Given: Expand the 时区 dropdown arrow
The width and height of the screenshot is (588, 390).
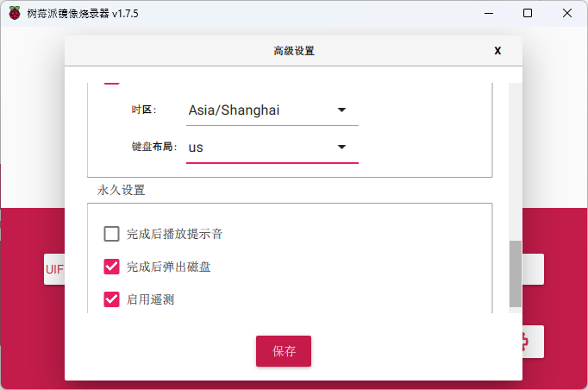Looking at the screenshot, I should tap(341, 110).
